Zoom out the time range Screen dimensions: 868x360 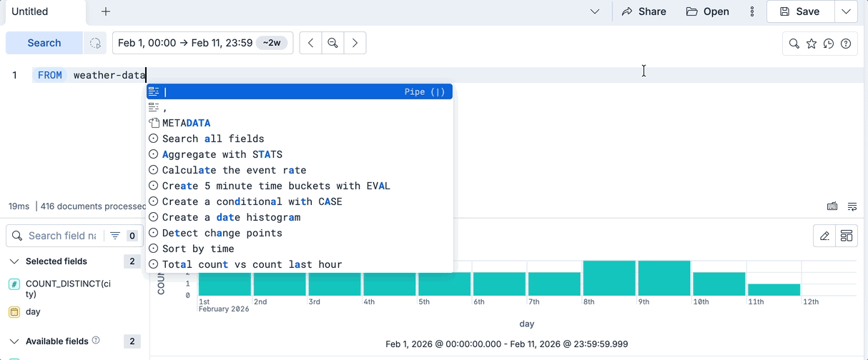332,43
